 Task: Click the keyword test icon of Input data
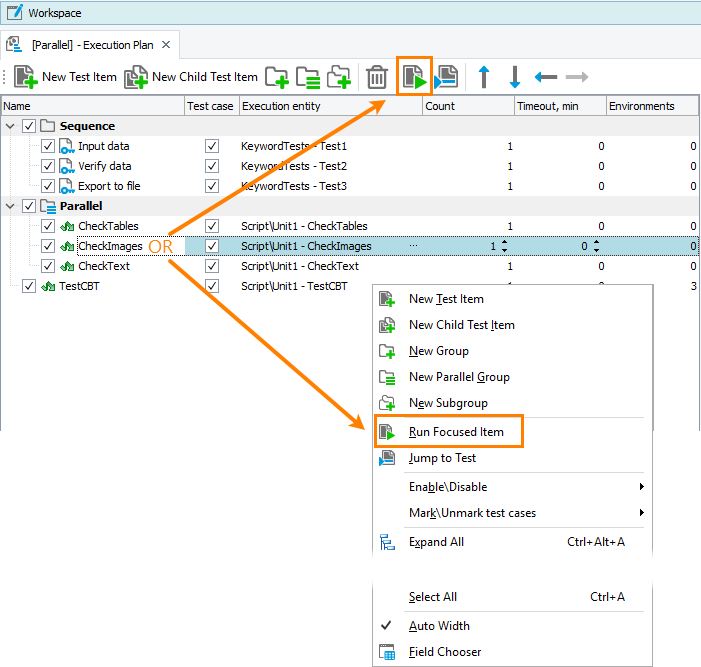click(x=67, y=146)
